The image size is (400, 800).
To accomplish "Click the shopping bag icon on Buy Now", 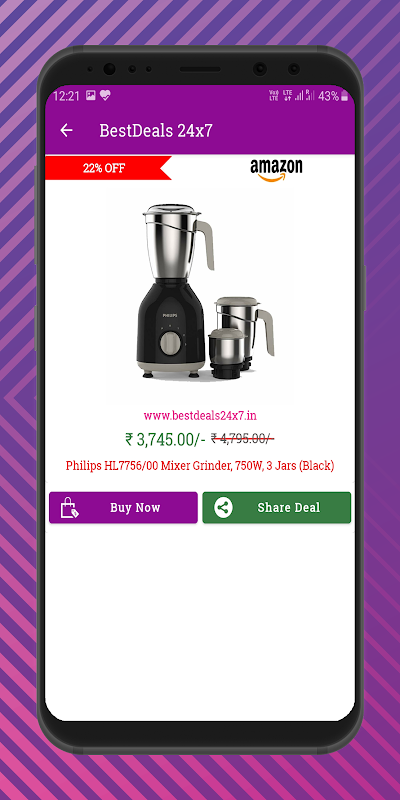I will [x=69, y=508].
